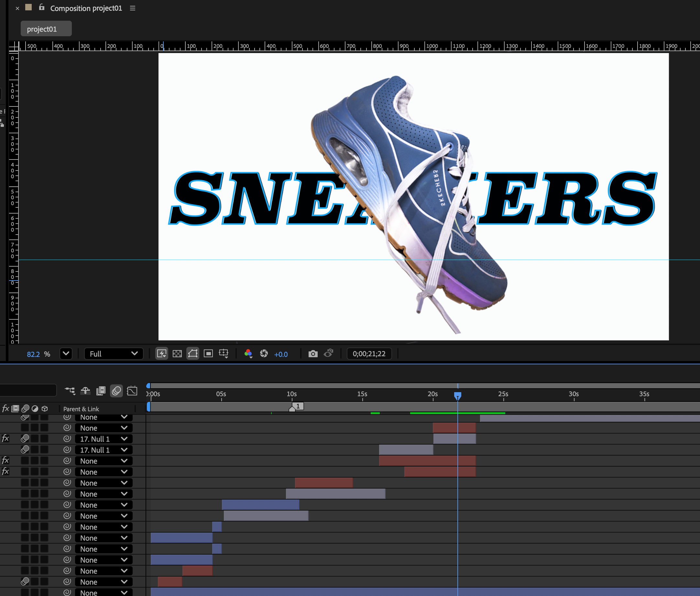Enable the Region of Interest icon
This screenshot has height=596, width=700.
click(x=208, y=354)
